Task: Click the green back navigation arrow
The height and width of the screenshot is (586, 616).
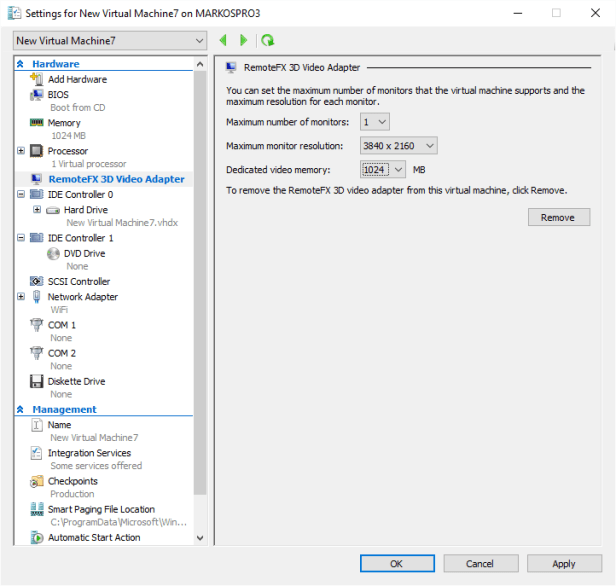Action: click(223, 40)
